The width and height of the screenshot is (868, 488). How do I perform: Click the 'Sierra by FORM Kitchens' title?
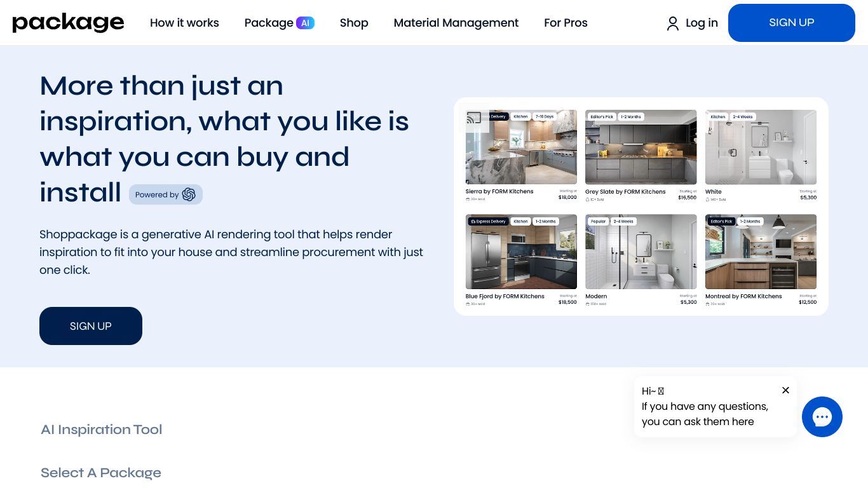[499, 191]
